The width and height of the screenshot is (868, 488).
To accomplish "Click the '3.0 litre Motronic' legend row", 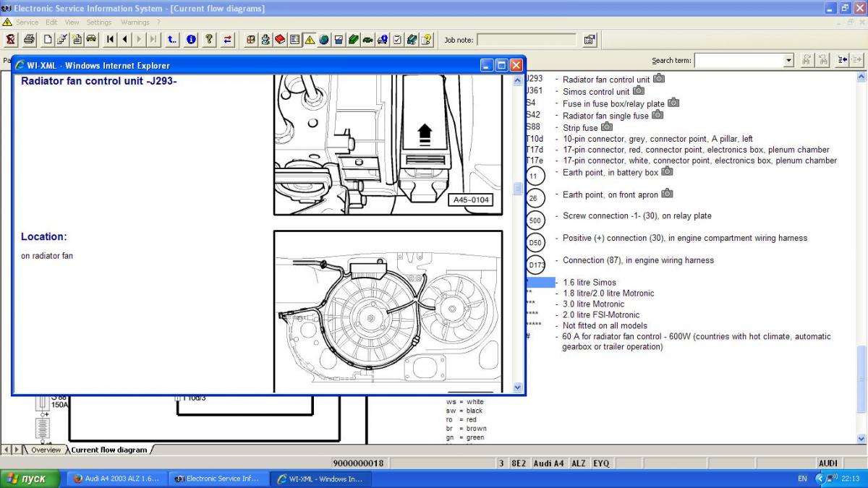I will (593, 304).
